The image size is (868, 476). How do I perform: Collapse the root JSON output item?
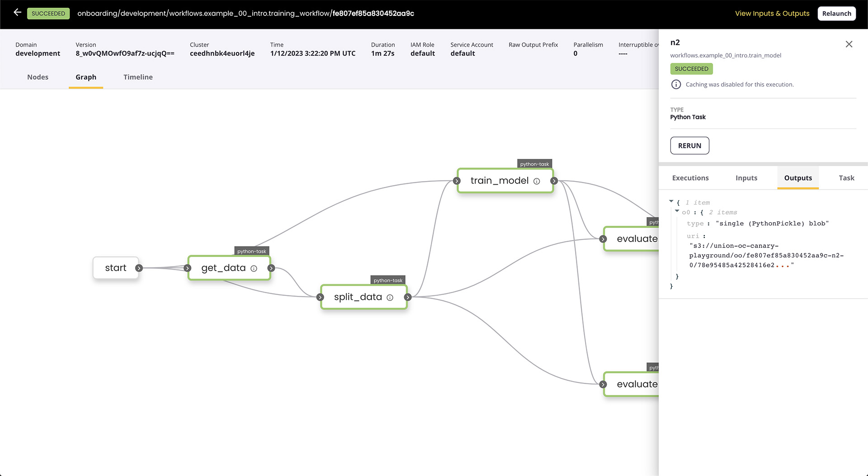(x=671, y=201)
